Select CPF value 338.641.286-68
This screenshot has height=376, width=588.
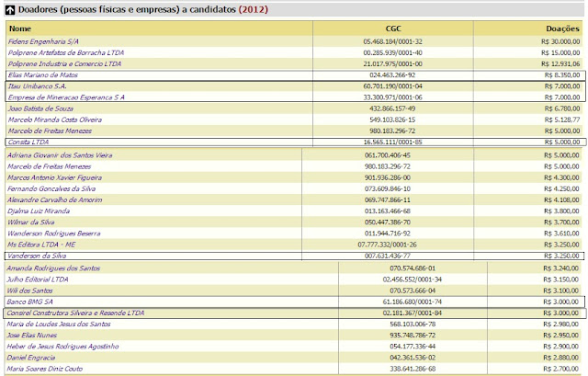click(x=413, y=369)
